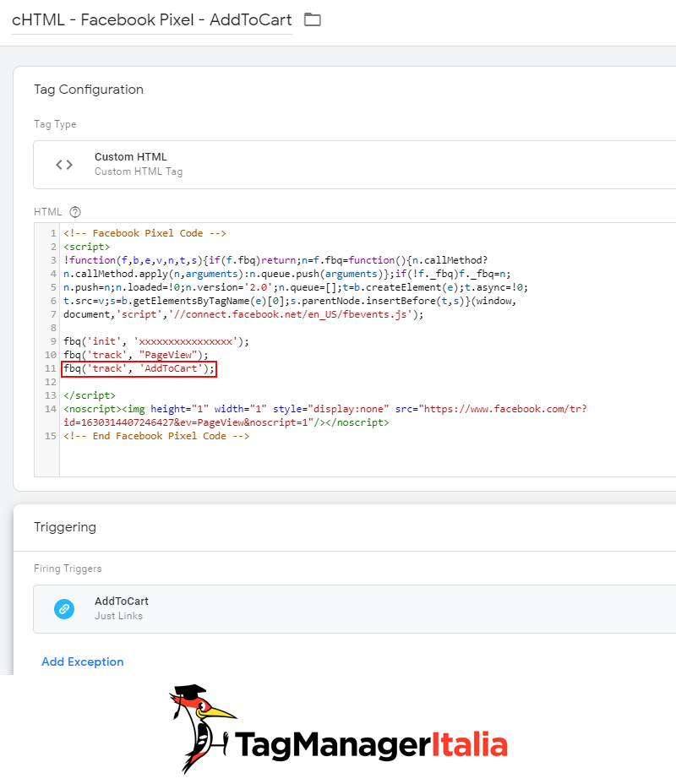Click line 4 with n.callMethod.apply
Image resolution: width=676 pixels, height=784 pixels.
coord(287,274)
